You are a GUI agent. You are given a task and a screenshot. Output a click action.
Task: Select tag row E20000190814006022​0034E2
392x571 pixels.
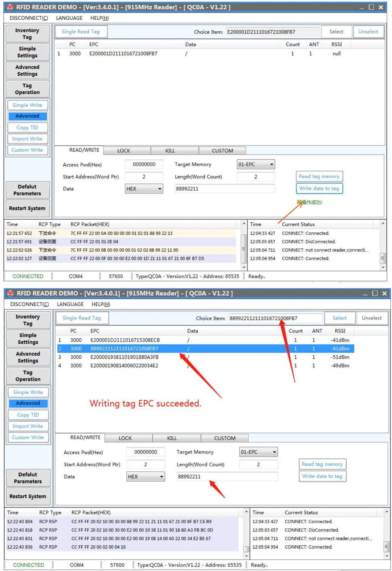pos(205,366)
